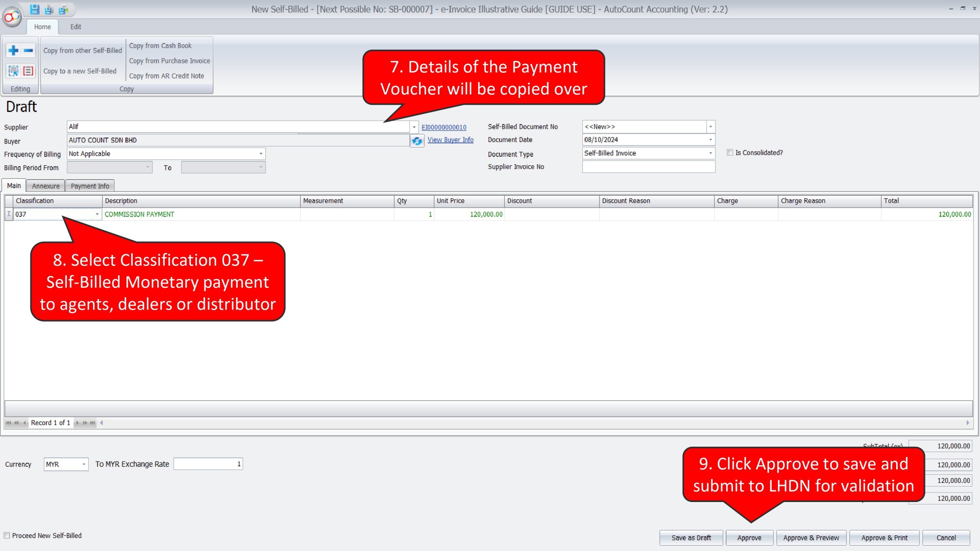Click the red bracketed list icon

click(x=28, y=71)
